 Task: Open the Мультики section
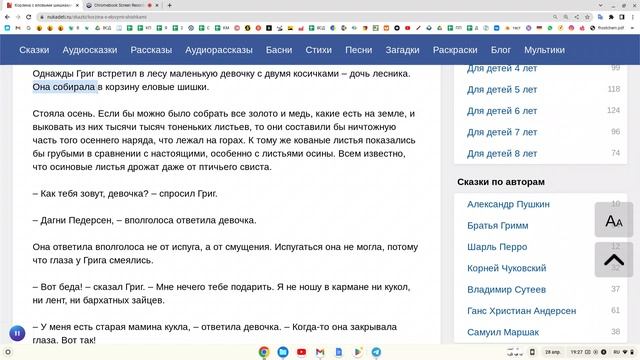544,50
